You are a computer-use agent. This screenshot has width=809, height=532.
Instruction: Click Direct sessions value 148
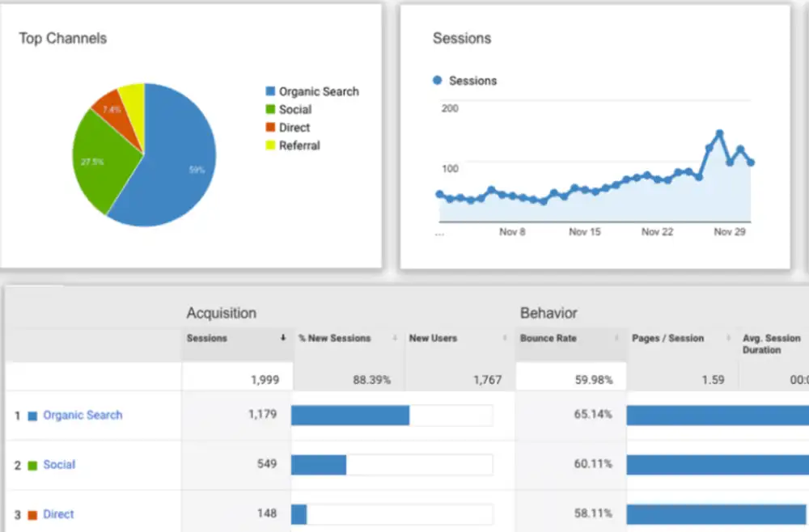pos(267,513)
